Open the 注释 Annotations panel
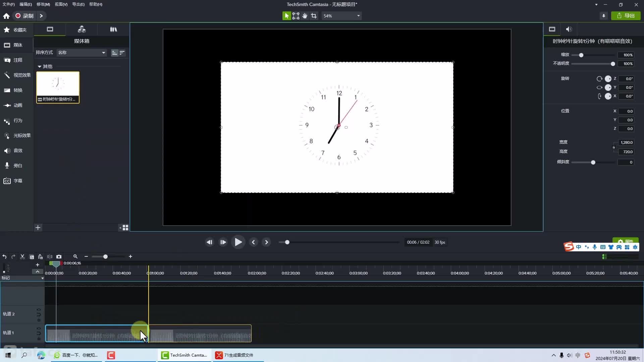Screen dimensions: 644x362 17,60
